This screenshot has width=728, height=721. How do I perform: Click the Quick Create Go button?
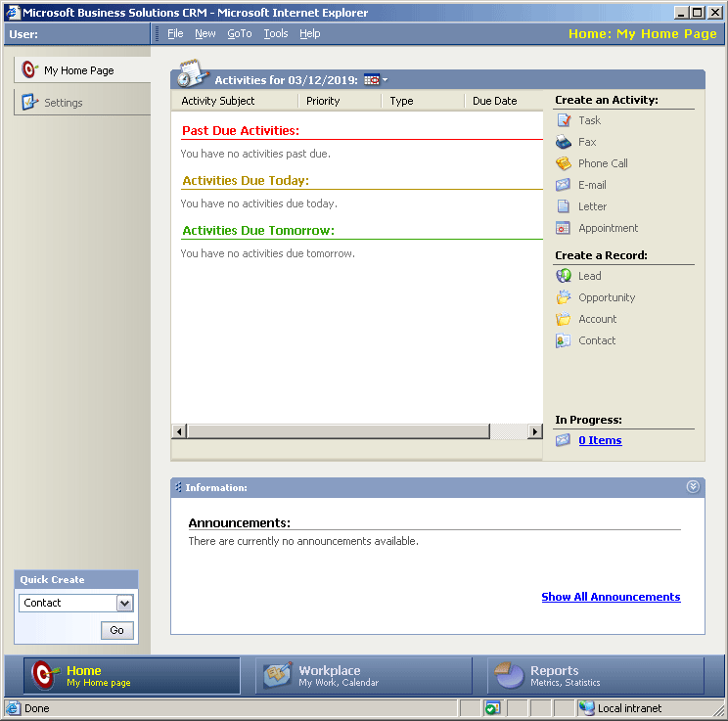click(117, 630)
